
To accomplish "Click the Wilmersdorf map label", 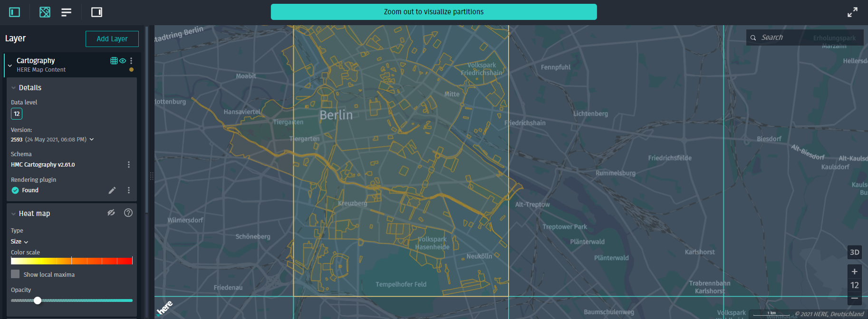I will point(185,220).
